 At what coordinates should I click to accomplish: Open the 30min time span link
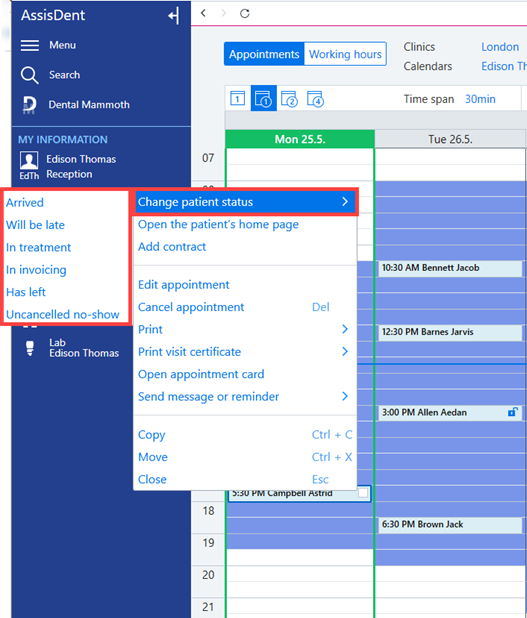(480, 99)
